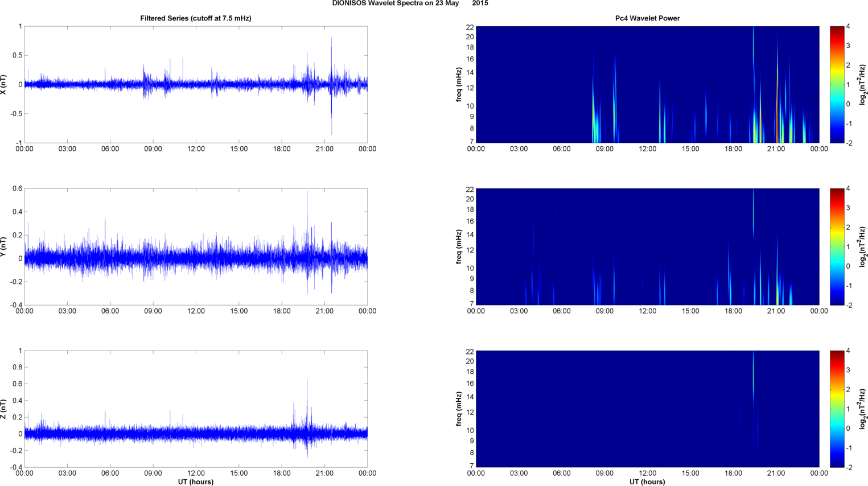Click 'UT (hours)' label under the Z series
This screenshot has height=486, width=868.
(x=196, y=481)
